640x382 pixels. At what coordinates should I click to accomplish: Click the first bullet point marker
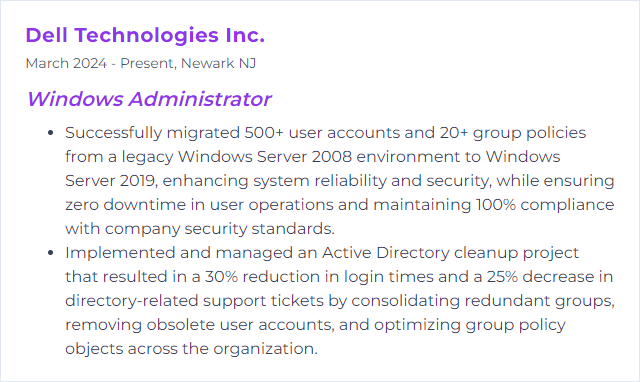pos(51,133)
